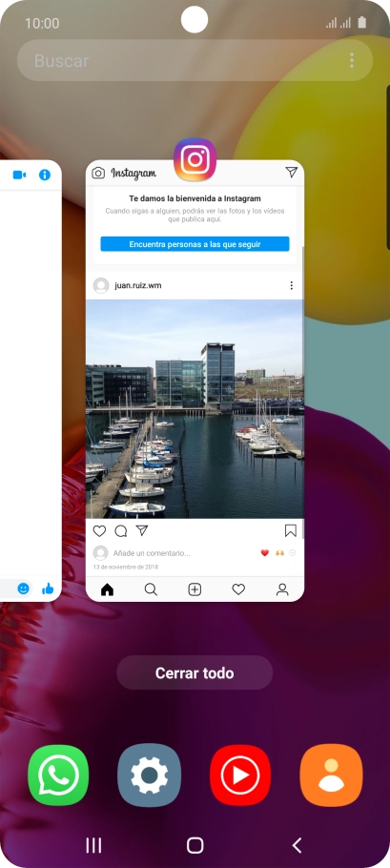
Task: Tap the new post plus icon
Action: pos(195,589)
